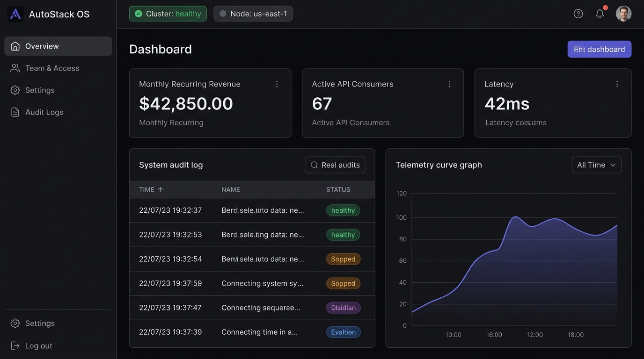Click the Node: us-east-1 badge
The height and width of the screenshot is (359, 644).
[253, 14]
